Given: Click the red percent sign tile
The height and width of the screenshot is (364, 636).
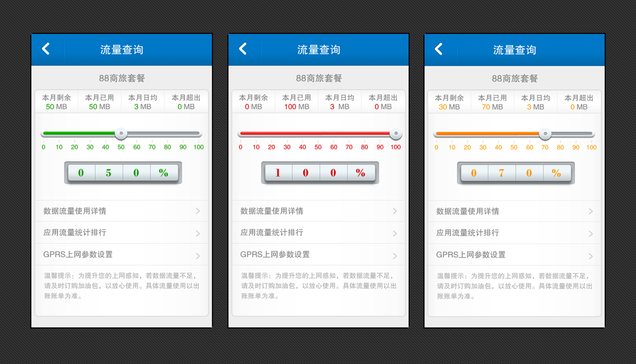Looking at the screenshot, I should (361, 173).
